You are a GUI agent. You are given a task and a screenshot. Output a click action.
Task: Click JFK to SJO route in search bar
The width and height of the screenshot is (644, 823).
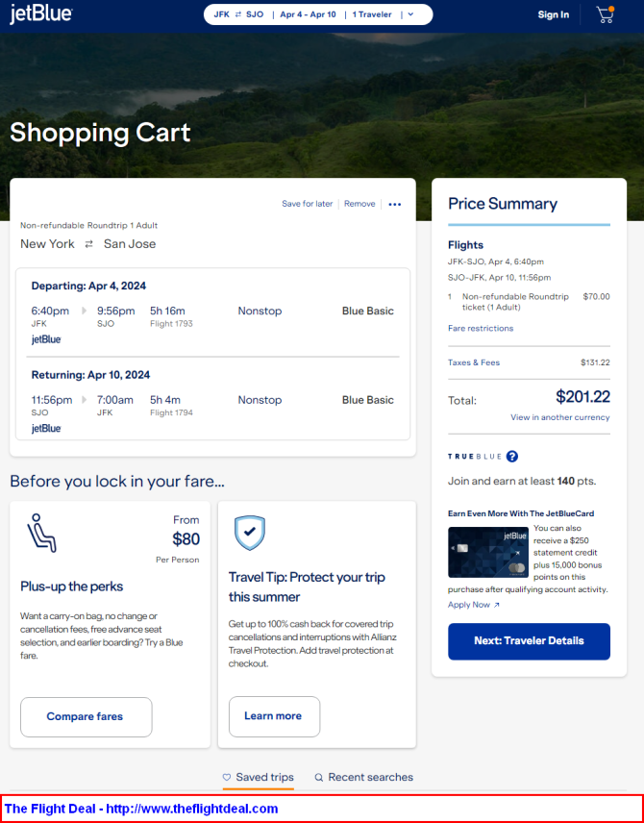[x=238, y=14]
